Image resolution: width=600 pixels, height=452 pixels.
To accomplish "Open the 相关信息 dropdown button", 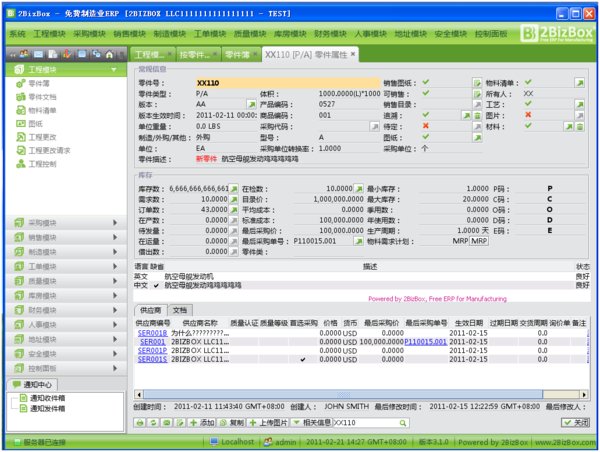I will (x=311, y=423).
